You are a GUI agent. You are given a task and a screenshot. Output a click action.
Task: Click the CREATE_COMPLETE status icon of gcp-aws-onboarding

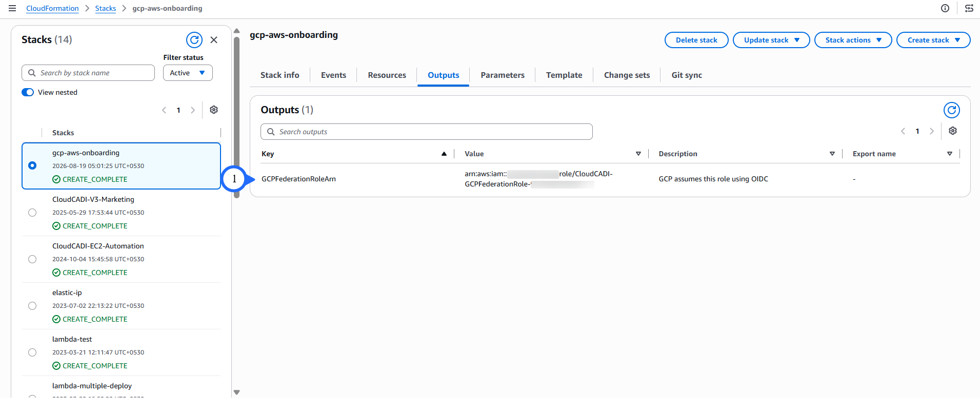56,179
